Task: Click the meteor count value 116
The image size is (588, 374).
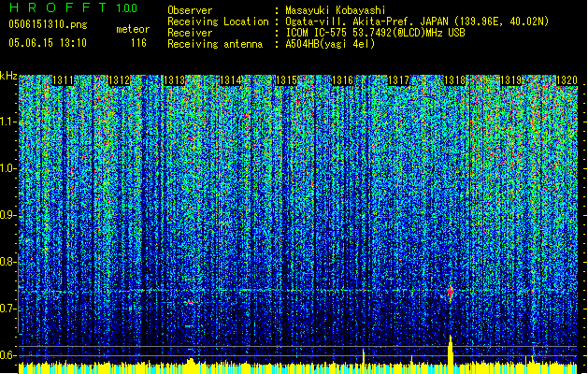Action: 138,43
